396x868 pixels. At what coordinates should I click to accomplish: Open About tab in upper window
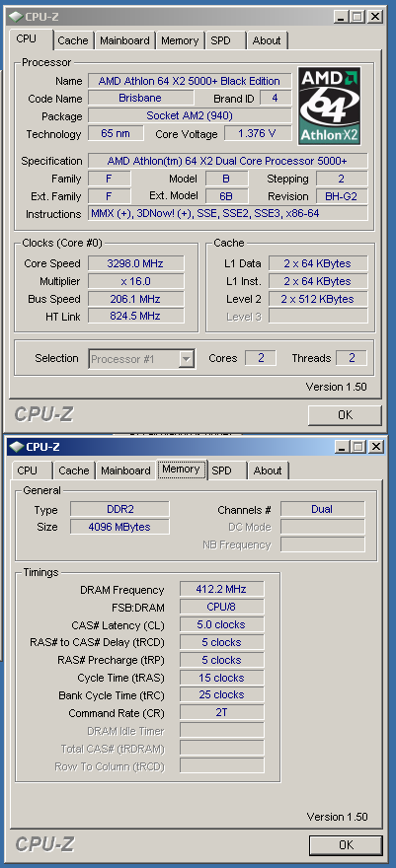tap(267, 40)
